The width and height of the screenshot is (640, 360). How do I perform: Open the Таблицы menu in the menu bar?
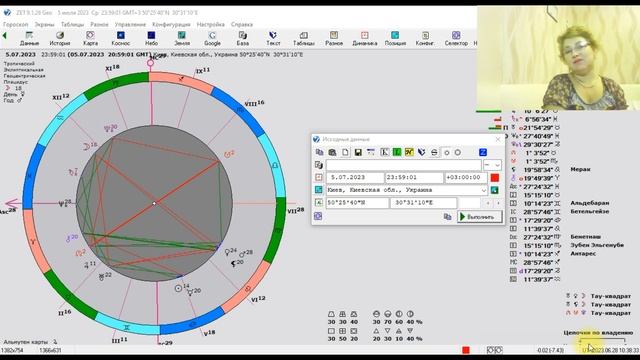(x=72, y=24)
